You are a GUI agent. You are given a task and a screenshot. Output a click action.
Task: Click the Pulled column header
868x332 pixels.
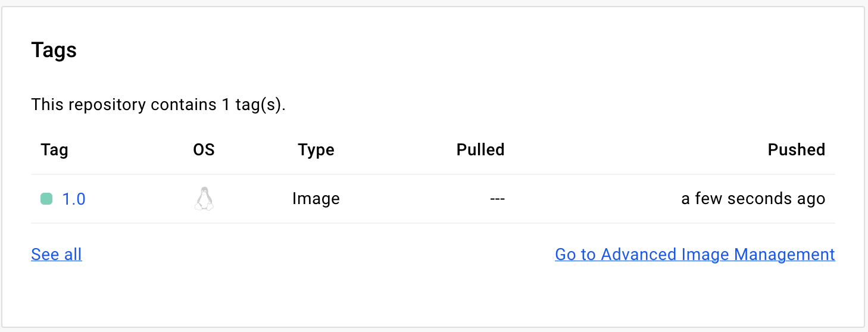(480, 150)
